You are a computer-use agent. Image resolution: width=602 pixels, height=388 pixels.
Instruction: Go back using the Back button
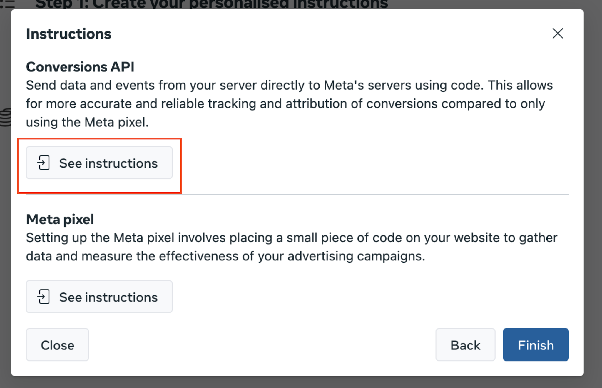(x=465, y=345)
